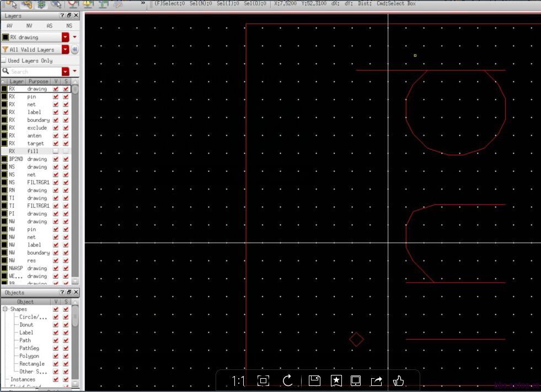Image resolution: width=541 pixels, height=392 pixels.
Task: Click the star bookmark icon
Action: pyautogui.click(x=336, y=380)
